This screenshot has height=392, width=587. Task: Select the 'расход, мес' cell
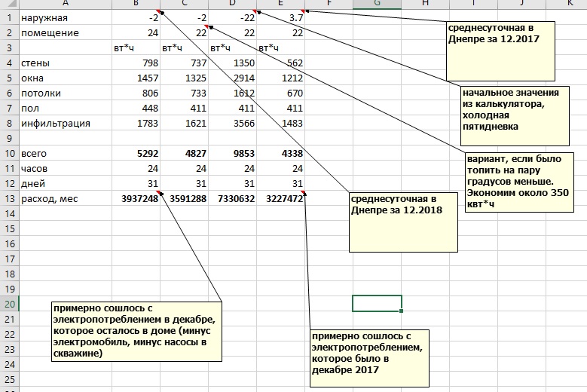pos(65,198)
